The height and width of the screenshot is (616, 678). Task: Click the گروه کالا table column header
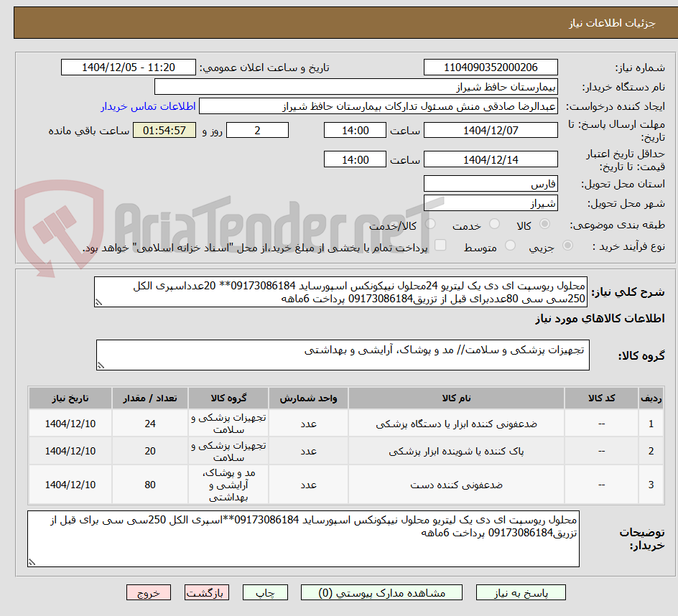[x=228, y=398]
